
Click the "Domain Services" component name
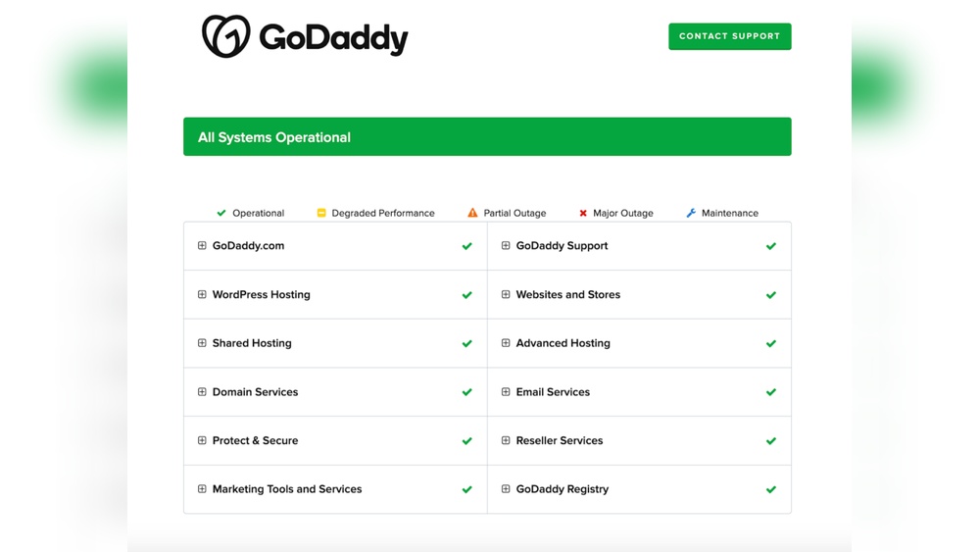pyautogui.click(x=255, y=392)
